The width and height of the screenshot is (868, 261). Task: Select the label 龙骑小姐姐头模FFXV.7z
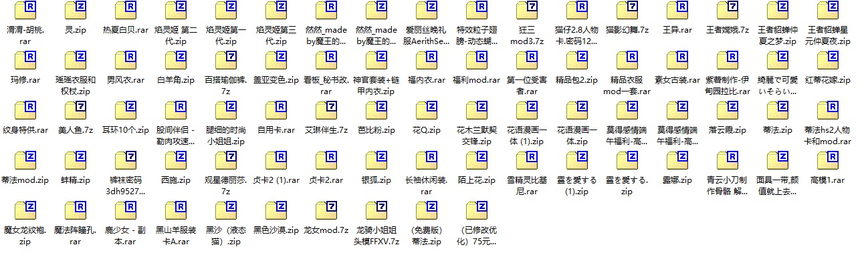point(376,236)
